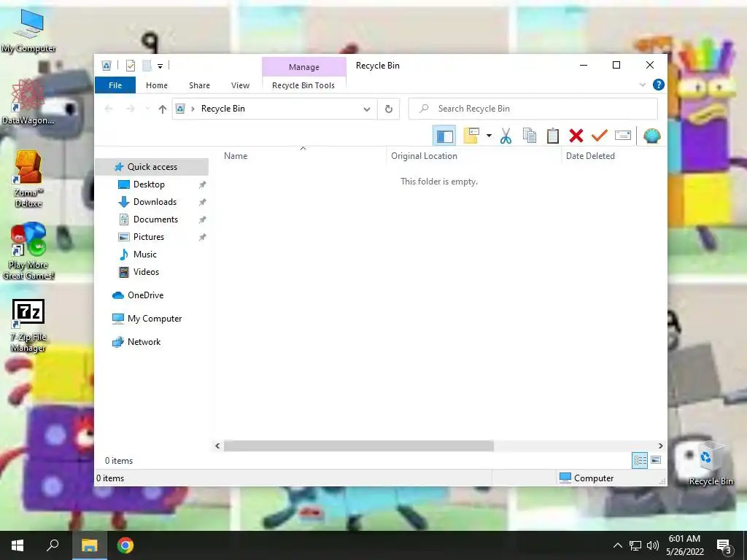Viewport: 747px width, 560px height.
Task: Open the Recycle Bin Tools tab
Action: [303, 85]
